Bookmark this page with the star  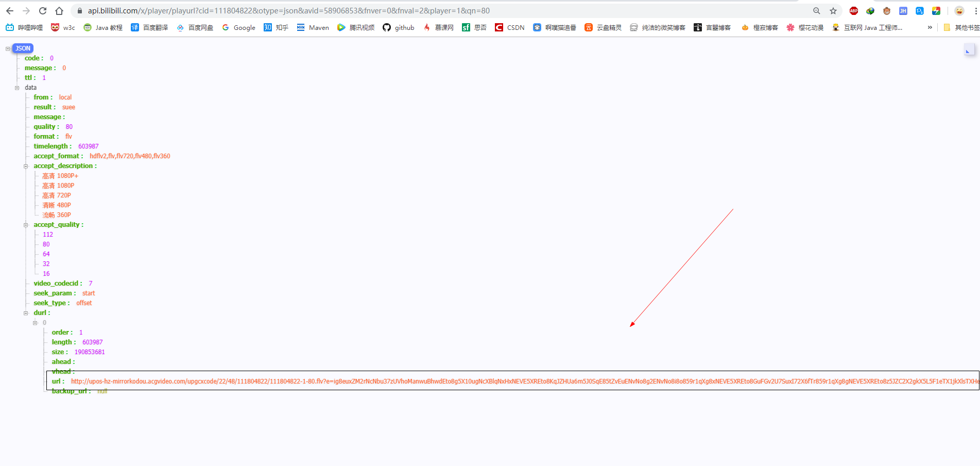point(833,11)
